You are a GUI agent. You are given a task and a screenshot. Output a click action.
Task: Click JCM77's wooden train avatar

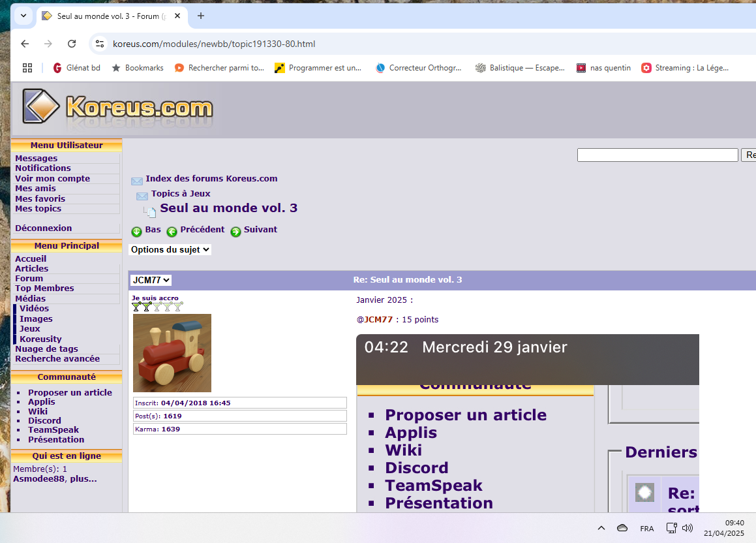[x=172, y=353]
